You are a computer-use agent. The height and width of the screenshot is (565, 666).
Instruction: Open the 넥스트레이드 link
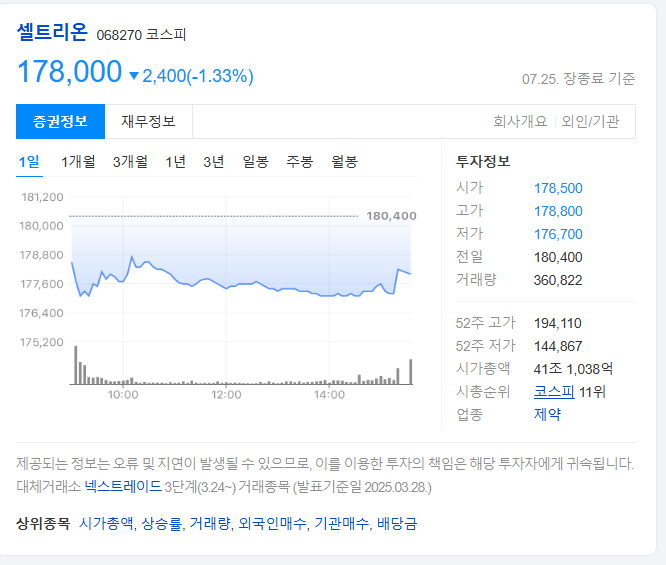click(x=123, y=486)
